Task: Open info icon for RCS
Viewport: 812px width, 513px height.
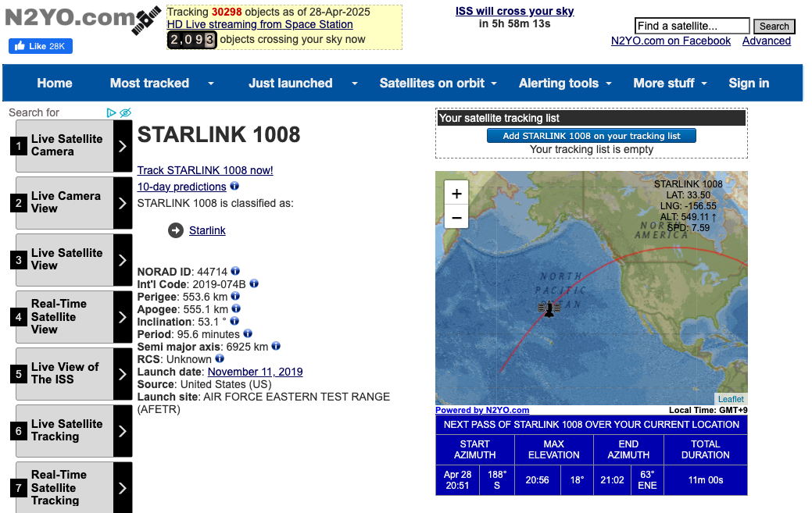Action: click(x=220, y=358)
